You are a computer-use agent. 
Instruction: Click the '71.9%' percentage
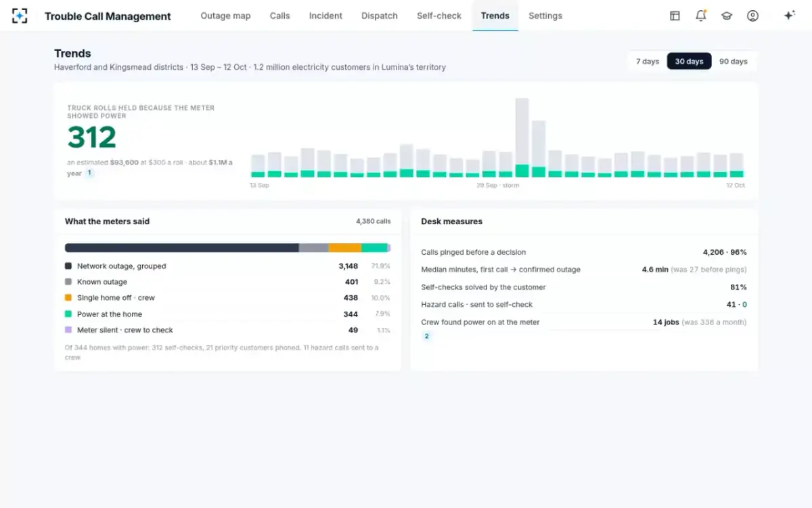(381, 266)
